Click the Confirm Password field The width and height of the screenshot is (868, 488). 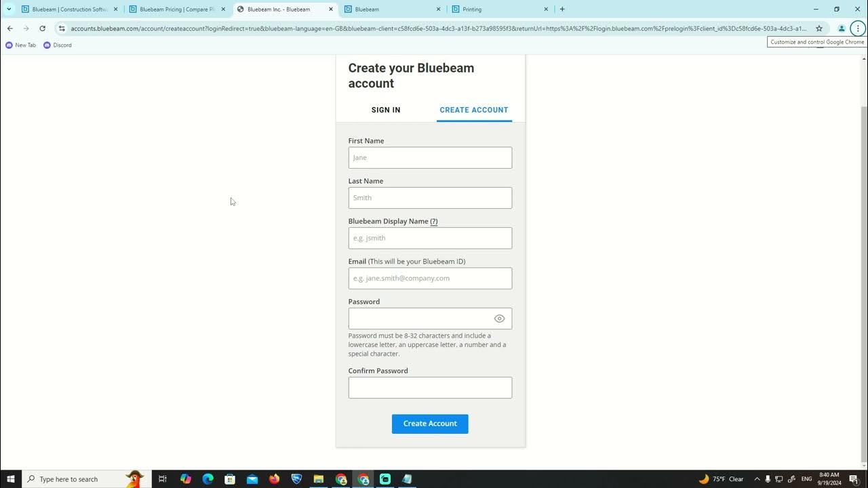pos(430,388)
